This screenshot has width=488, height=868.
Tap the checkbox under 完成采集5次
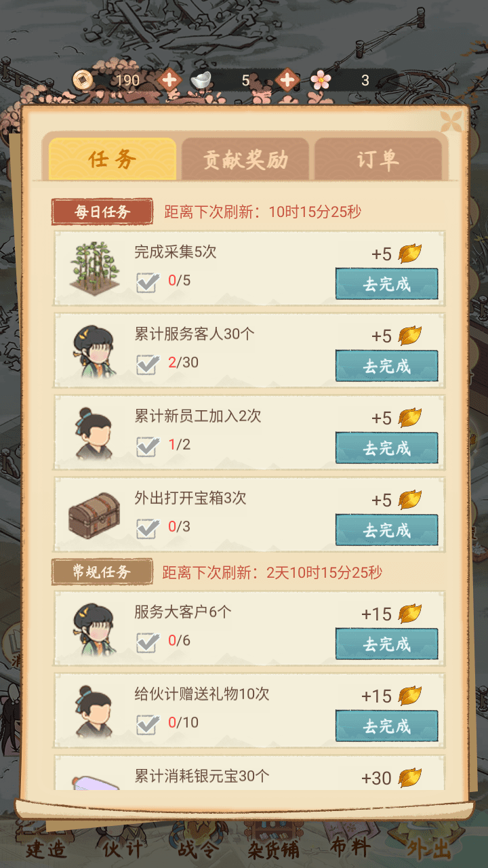[x=147, y=282]
